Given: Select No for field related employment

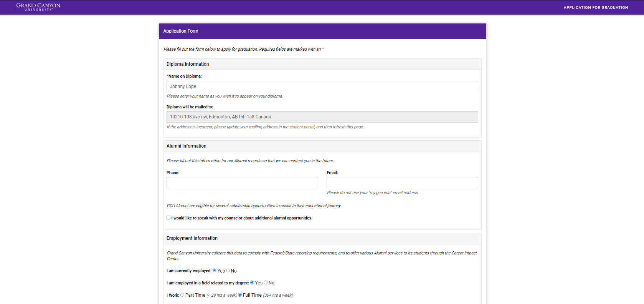Looking at the screenshot, I should coord(266,282).
